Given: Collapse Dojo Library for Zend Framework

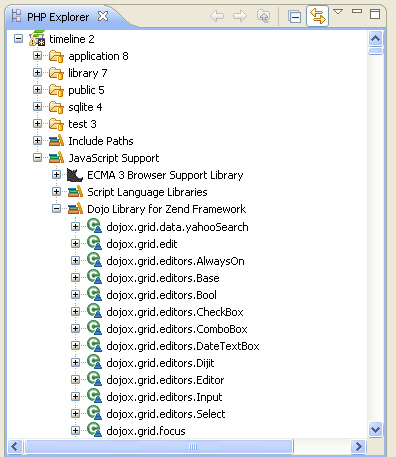Looking at the screenshot, I should [x=56, y=209].
